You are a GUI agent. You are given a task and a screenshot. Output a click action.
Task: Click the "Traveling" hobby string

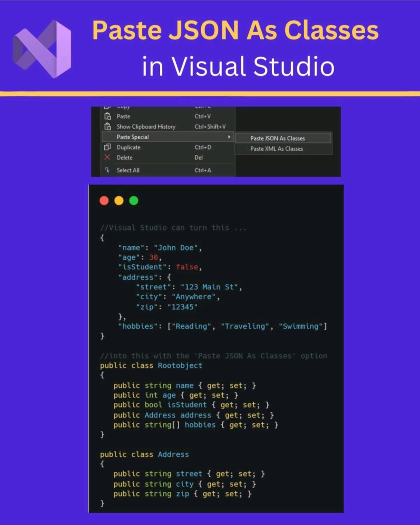[246, 326]
